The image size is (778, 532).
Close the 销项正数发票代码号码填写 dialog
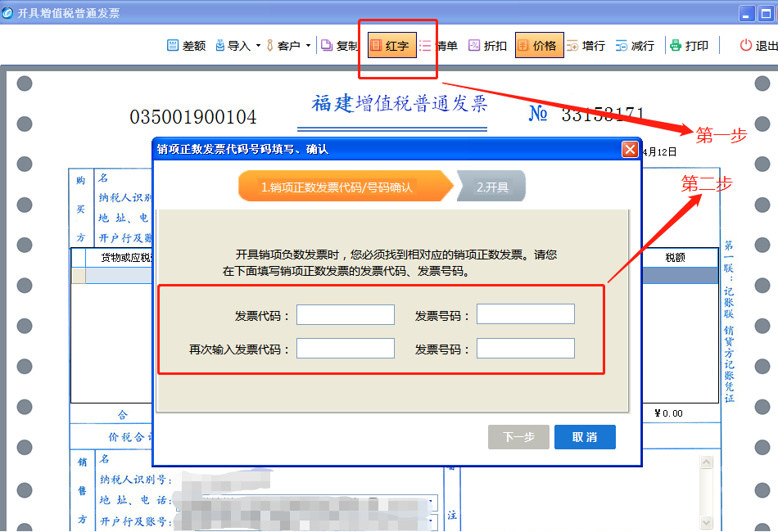click(x=630, y=149)
